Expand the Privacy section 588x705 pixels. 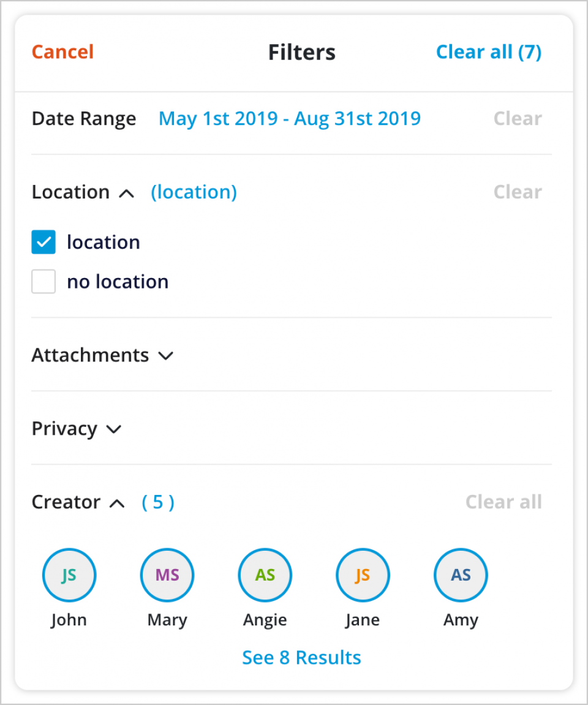[x=113, y=429]
